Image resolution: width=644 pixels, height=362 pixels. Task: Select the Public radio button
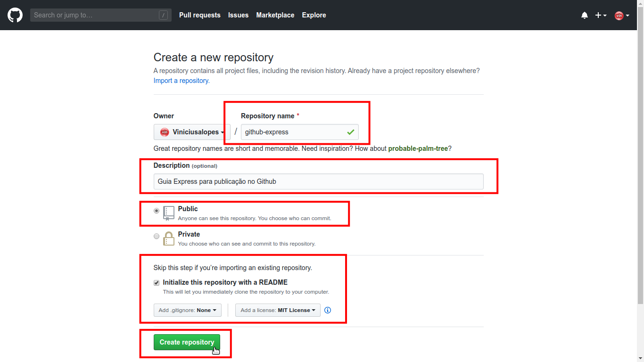(x=157, y=211)
